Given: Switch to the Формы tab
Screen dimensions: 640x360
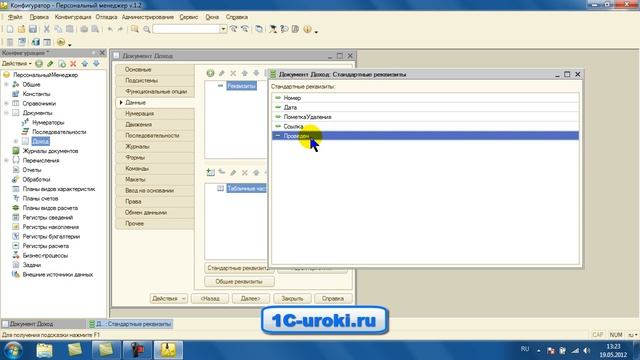Looking at the screenshot, I should pos(155,158).
